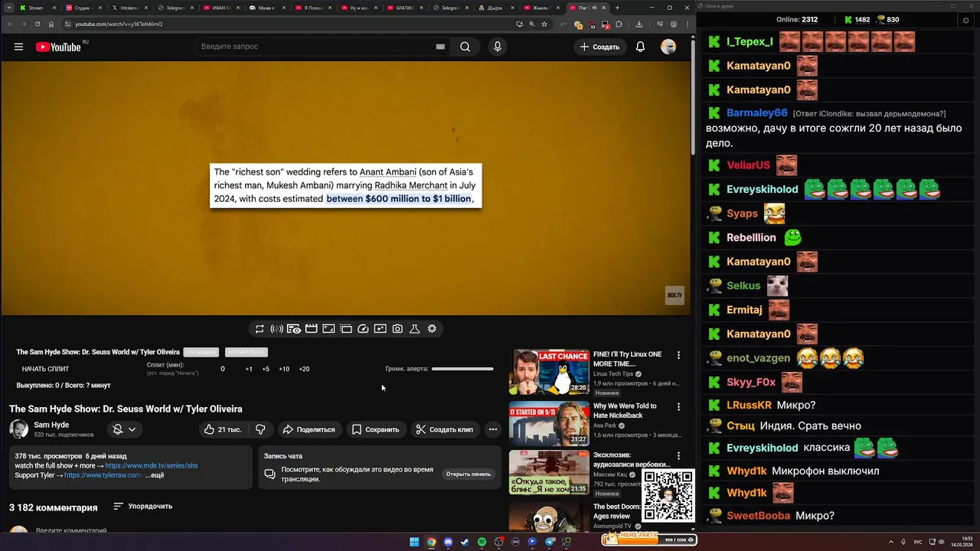
Task: Click НАЧАТЬ СПЛИТ button
Action: [45, 369]
